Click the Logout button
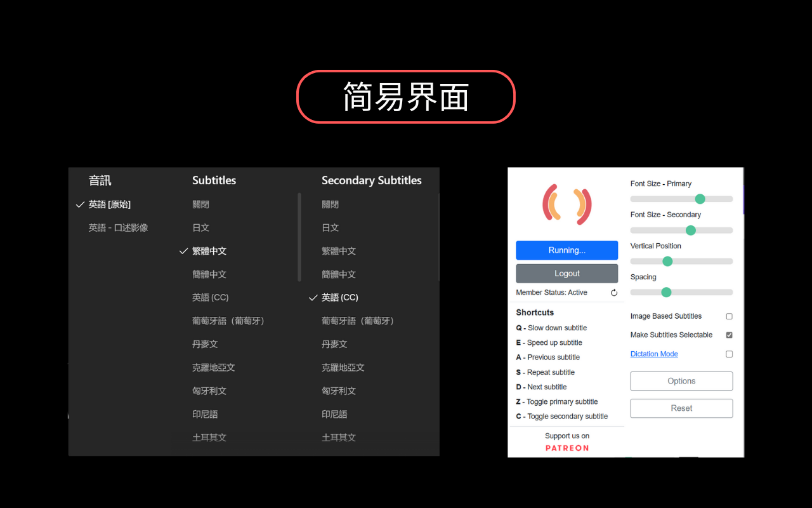Image resolution: width=812 pixels, height=508 pixels. click(x=567, y=274)
